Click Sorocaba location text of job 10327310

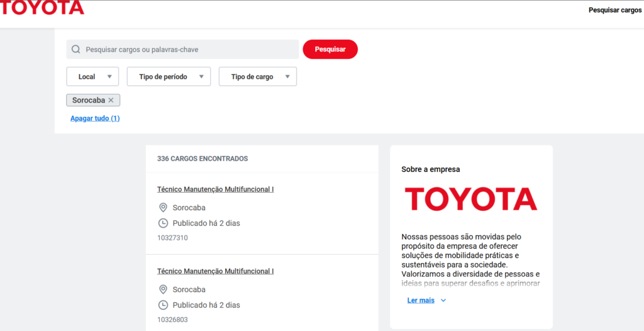coord(189,208)
